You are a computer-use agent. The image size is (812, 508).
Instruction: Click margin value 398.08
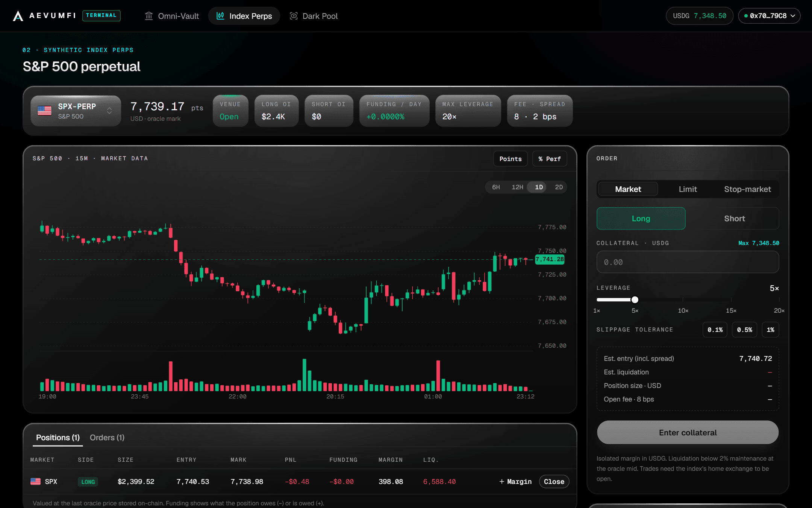(391, 481)
